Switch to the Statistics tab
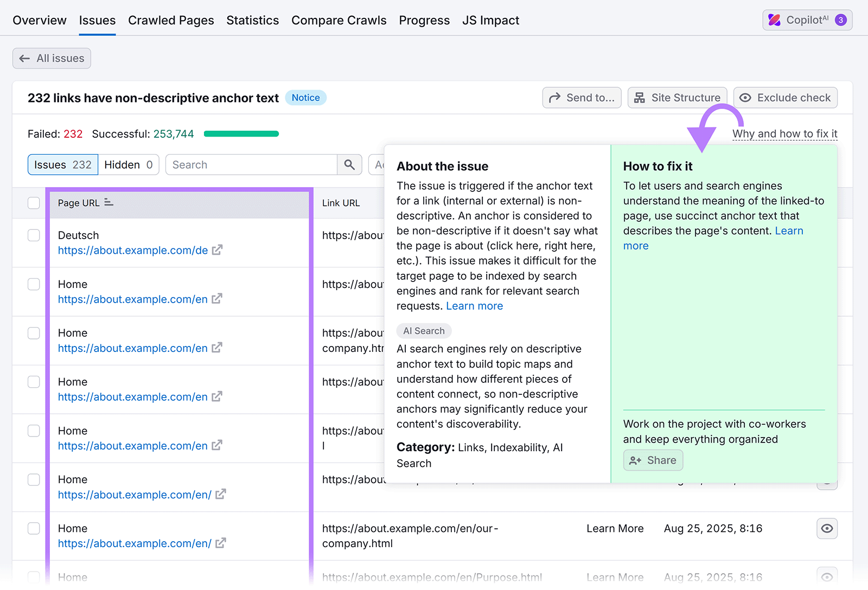 (x=252, y=20)
